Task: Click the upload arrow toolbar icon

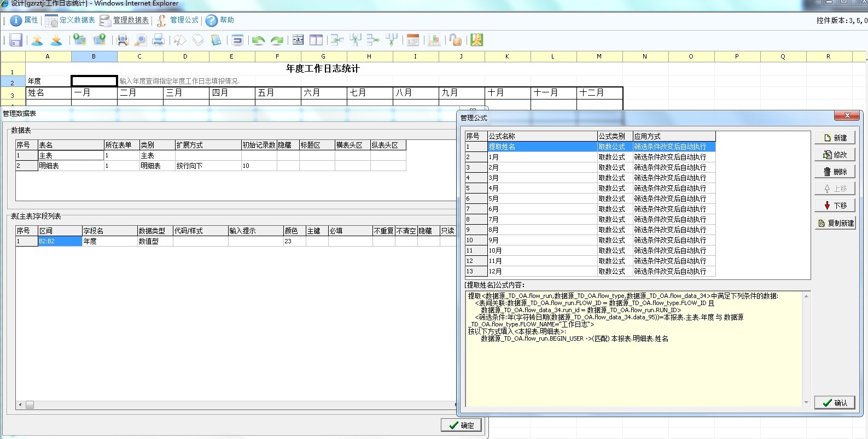Action: (37, 40)
